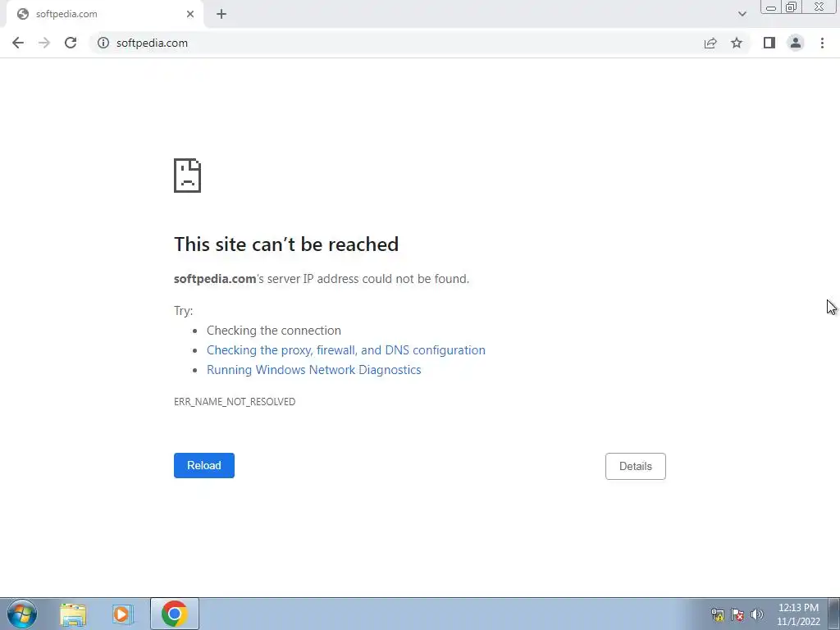
Task: Click the grayed forward navigation arrow
Action: [44, 43]
